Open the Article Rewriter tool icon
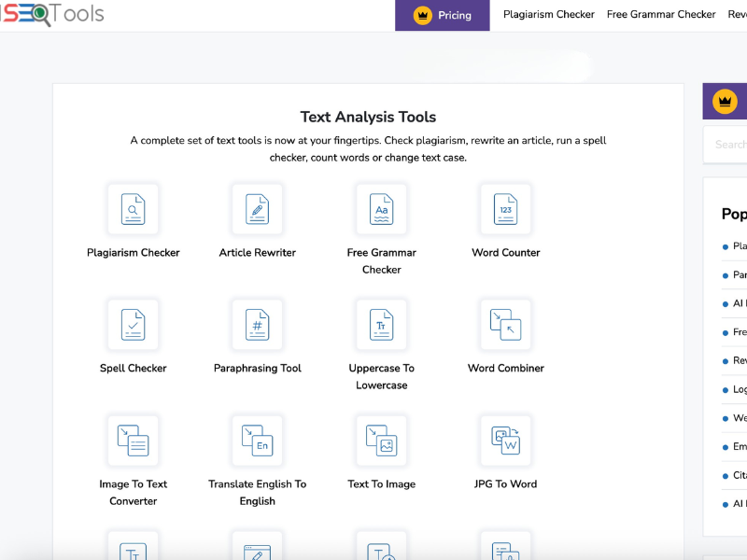The height and width of the screenshot is (560, 747). (258, 209)
